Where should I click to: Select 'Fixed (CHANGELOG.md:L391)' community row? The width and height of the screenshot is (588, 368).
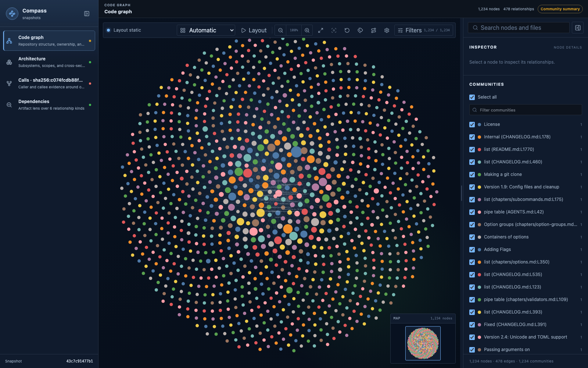526,325
